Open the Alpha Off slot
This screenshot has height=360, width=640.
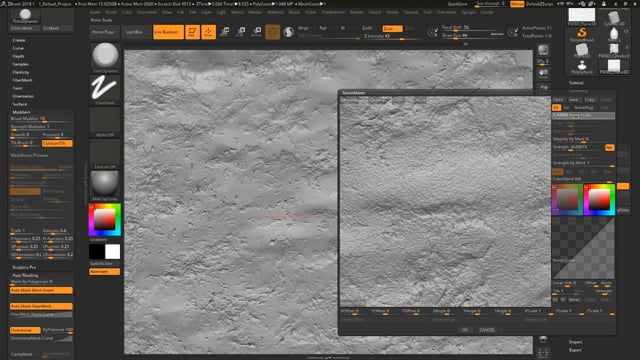105,122
